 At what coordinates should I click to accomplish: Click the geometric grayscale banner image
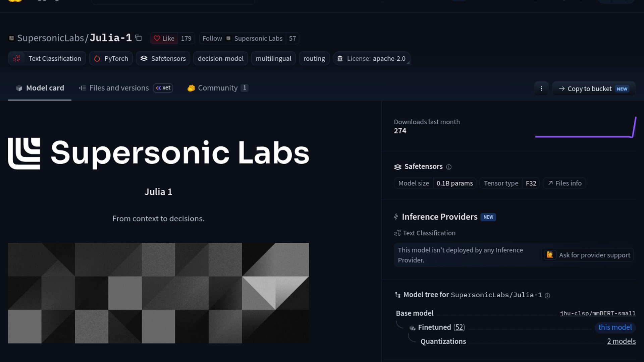pos(158,293)
